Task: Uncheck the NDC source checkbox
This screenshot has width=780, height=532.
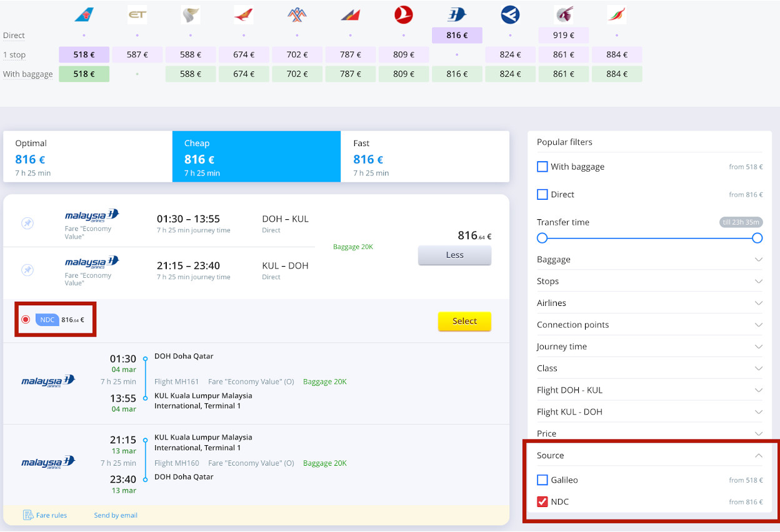Action: tap(542, 501)
